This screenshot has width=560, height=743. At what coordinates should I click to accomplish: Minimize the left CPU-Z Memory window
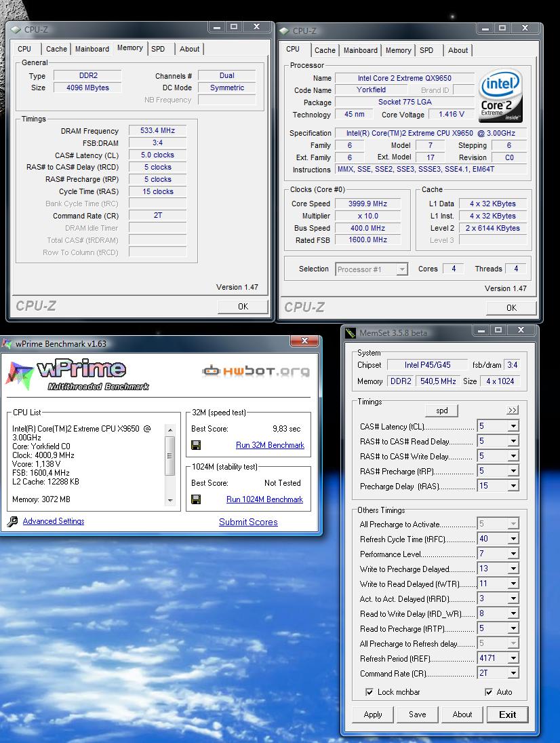point(216,27)
